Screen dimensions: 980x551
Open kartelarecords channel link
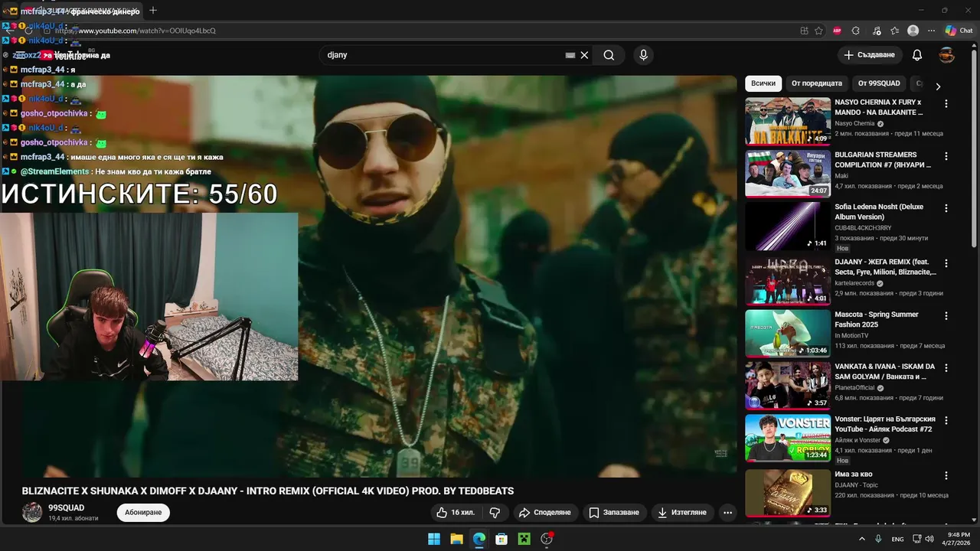(854, 283)
